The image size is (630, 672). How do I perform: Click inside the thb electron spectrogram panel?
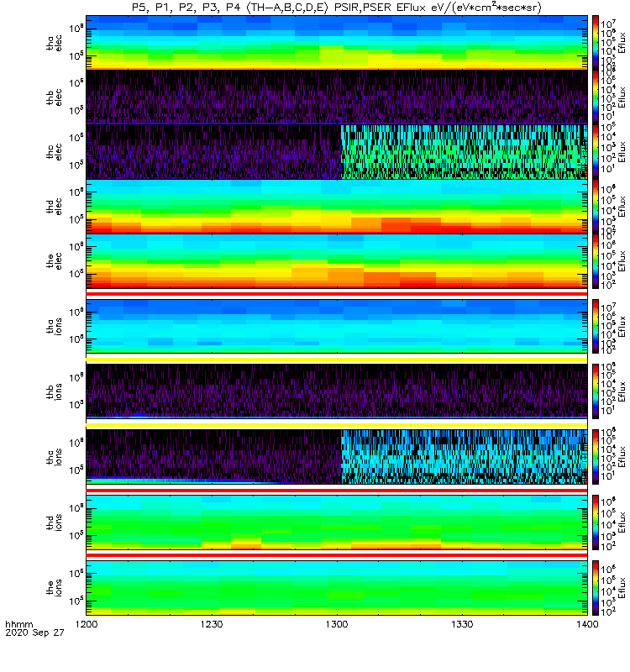(x=337, y=97)
